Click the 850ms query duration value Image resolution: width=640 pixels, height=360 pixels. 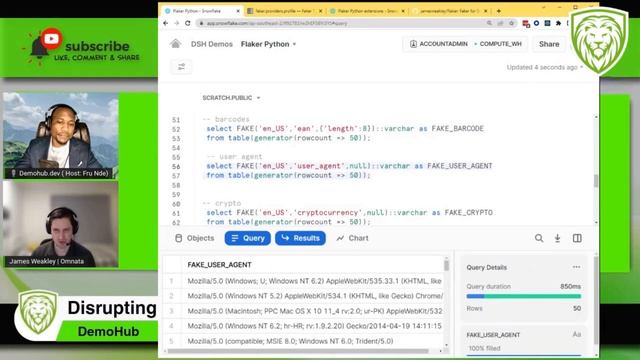pos(570,286)
